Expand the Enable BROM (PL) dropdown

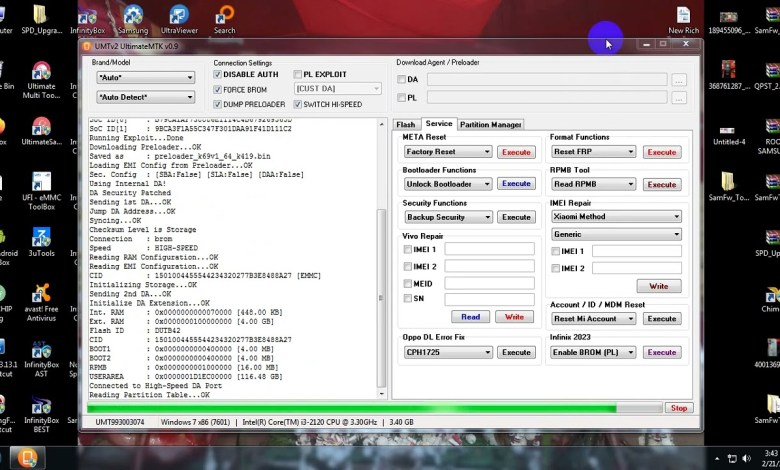[594, 352]
